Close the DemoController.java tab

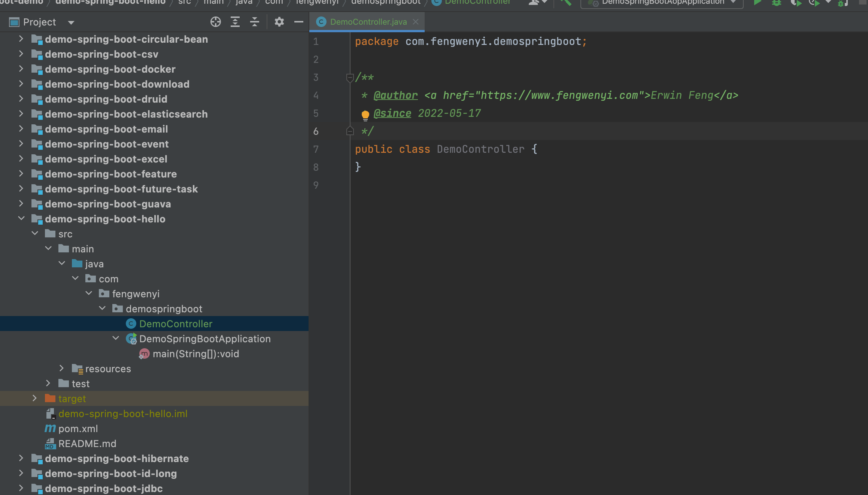coord(416,22)
